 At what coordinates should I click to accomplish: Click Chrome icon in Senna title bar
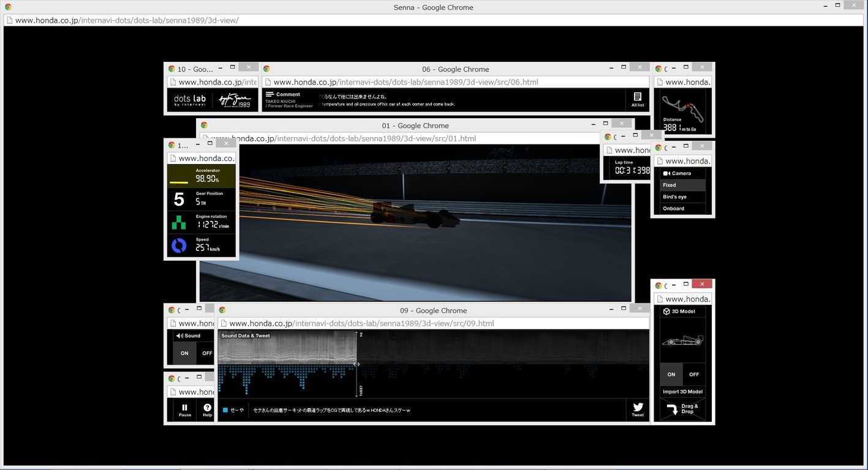[9, 7]
